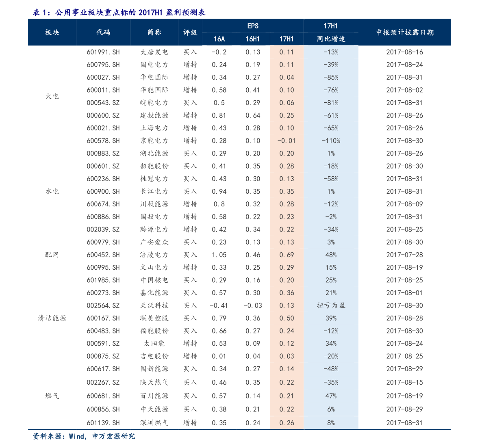Select company name 中国核电
Image resolution: width=484 pixels, height=448 pixels.
pos(154,280)
